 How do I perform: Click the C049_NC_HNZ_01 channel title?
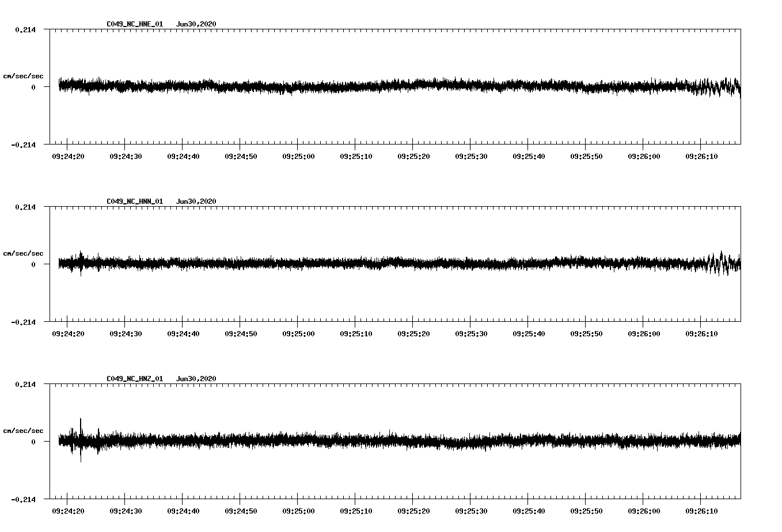(135, 379)
